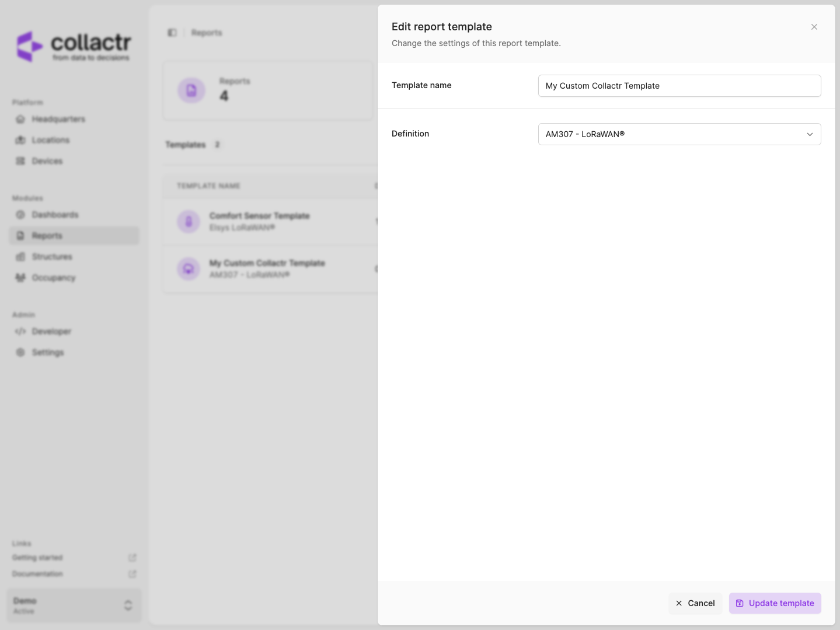Click the Reports document icon in sidebar
The height and width of the screenshot is (630, 840).
tap(20, 236)
